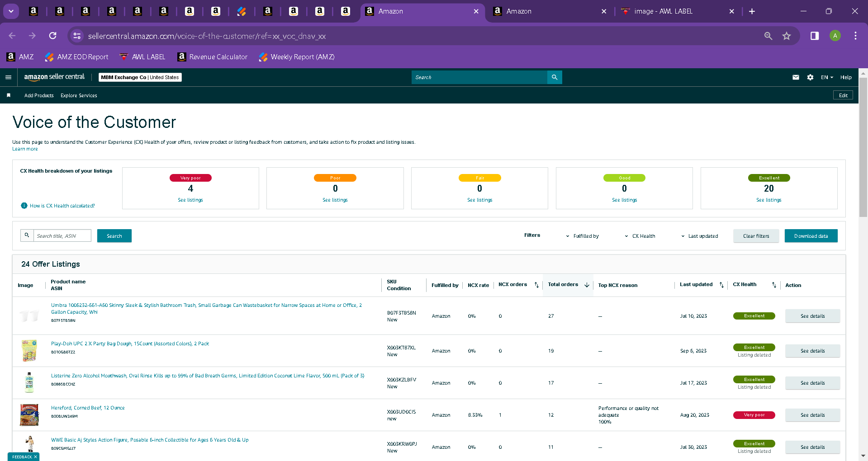Sort by Total orders arrow icon

click(x=587, y=285)
